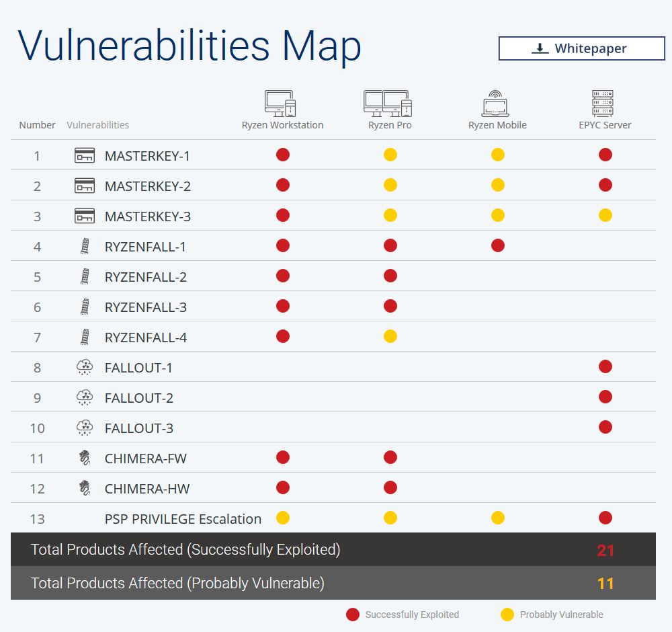
Task: Click yellow dot for PSP Escalation Ryzen Workstation
Action: point(283,518)
